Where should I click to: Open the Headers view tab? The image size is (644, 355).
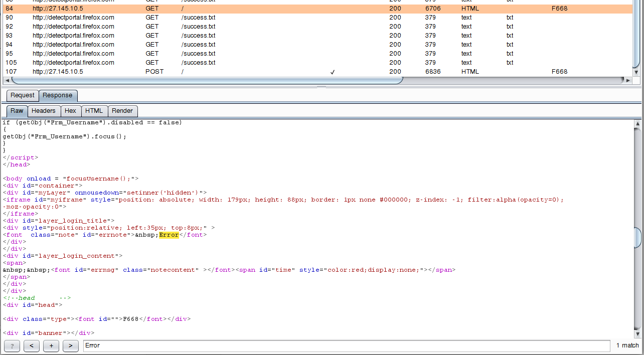pos(43,111)
